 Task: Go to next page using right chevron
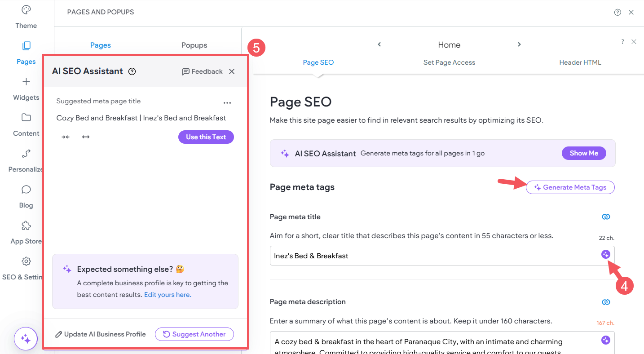pyautogui.click(x=519, y=44)
